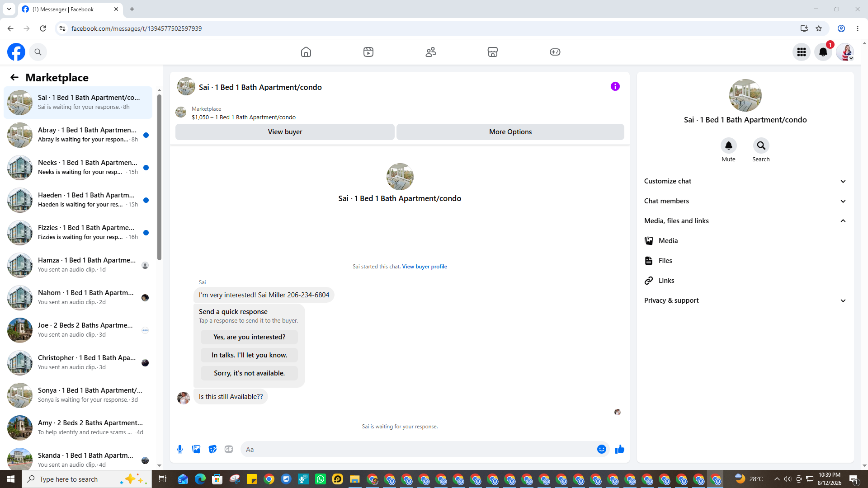Viewport: 868px width, 488px height.
Task: Open Windows Start menu
Action: click(11, 479)
